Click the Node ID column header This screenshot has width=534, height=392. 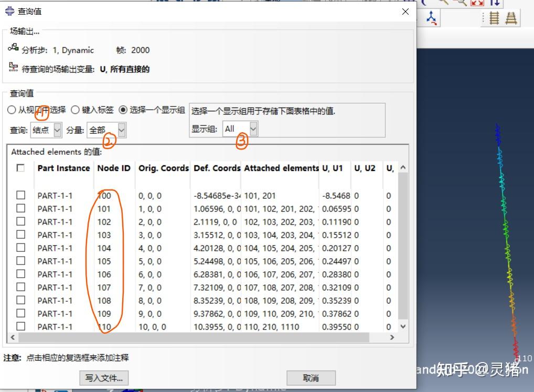[x=114, y=168]
